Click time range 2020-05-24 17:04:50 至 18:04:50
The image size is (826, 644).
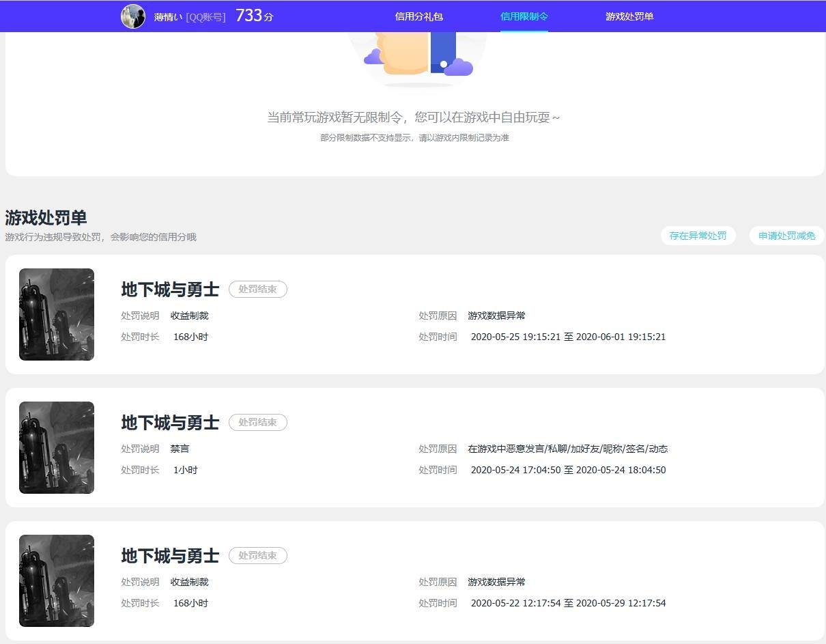[x=568, y=470]
